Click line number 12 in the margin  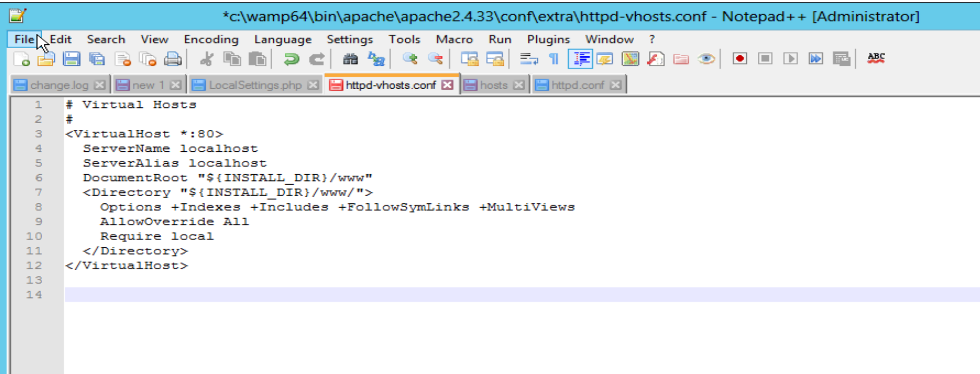pos(34,266)
